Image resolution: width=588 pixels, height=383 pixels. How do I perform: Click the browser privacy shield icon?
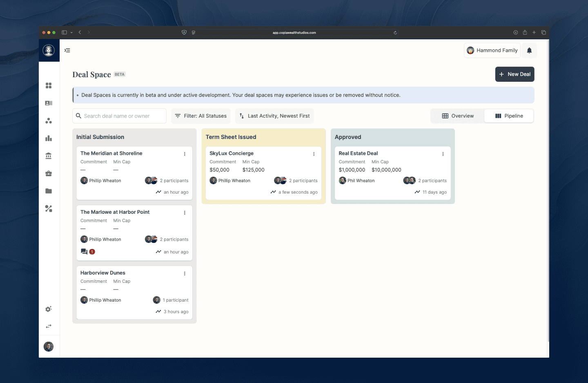(x=184, y=32)
